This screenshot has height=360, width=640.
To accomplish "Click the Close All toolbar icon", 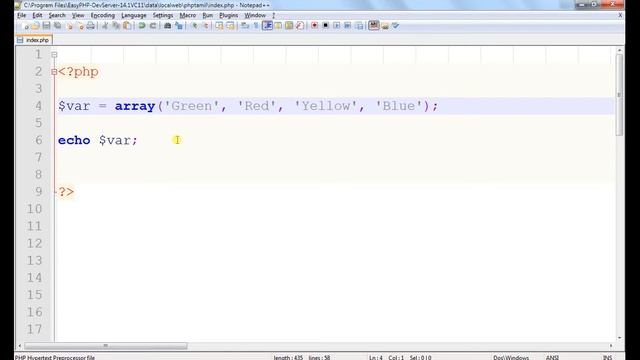I will click(x=81, y=26).
